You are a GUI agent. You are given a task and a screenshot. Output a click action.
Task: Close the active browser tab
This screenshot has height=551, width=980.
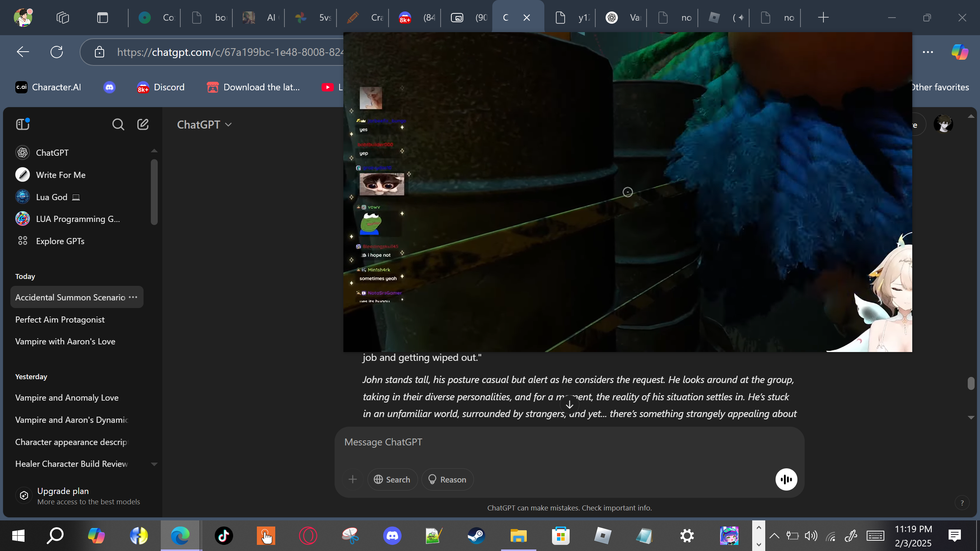pyautogui.click(x=527, y=18)
